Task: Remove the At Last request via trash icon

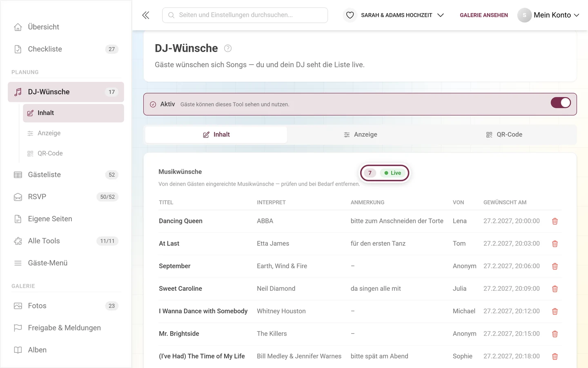Action: [x=555, y=244]
